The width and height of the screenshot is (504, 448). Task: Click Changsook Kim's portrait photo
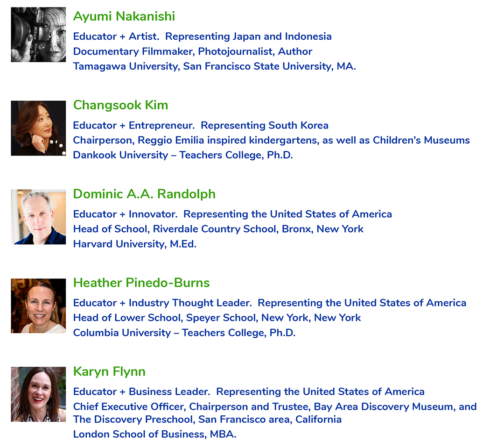coord(38,128)
